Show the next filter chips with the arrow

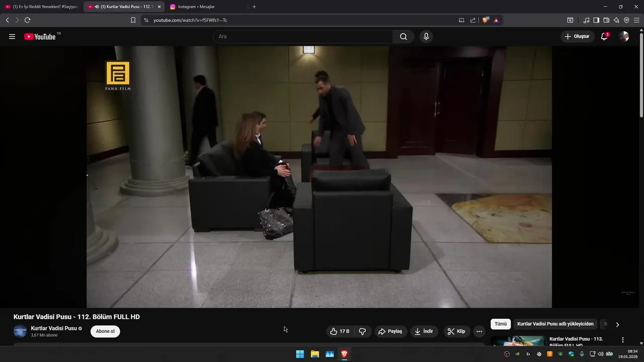[x=617, y=324]
